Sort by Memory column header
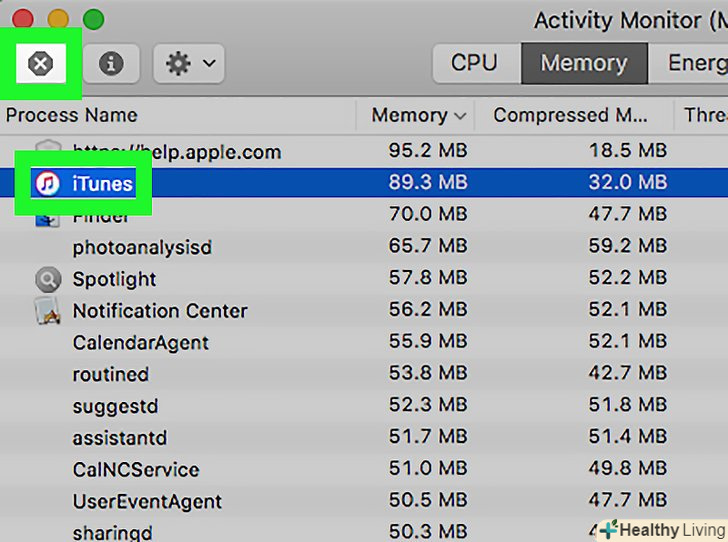This screenshot has width=728, height=542. [x=416, y=115]
